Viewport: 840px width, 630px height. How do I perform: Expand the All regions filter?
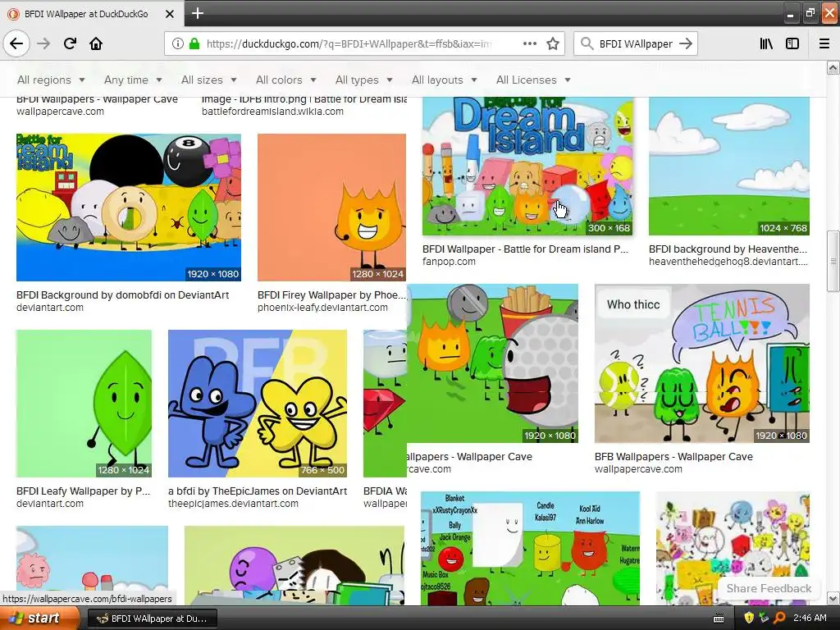51,80
